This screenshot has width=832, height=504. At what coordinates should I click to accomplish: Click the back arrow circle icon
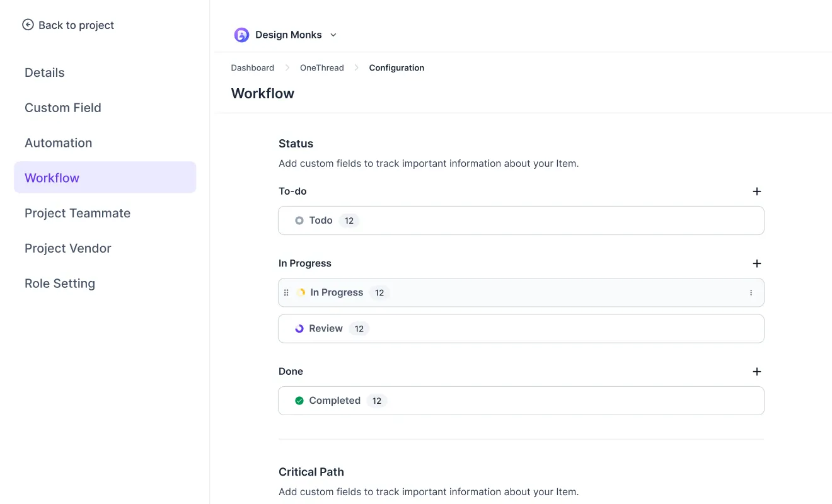coord(28,25)
